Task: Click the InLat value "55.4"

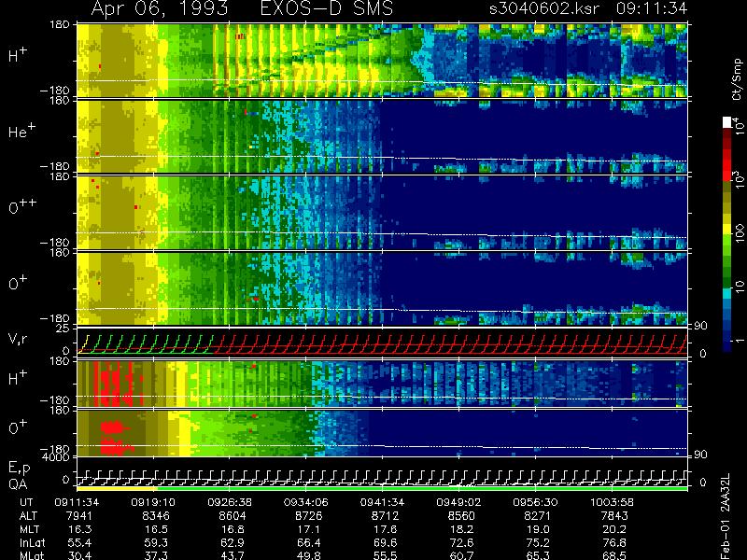Action: click(79, 542)
